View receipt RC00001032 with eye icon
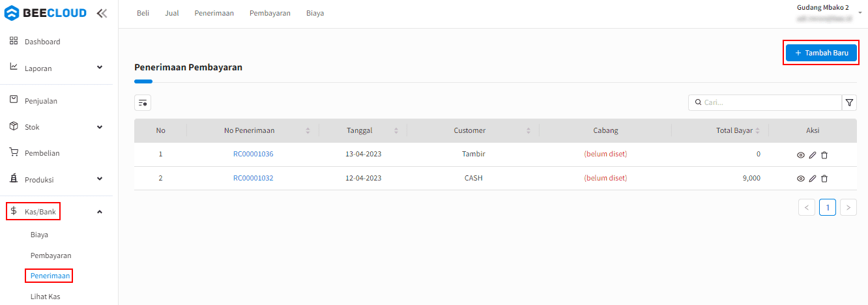This screenshot has height=305, width=868. coord(801,179)
